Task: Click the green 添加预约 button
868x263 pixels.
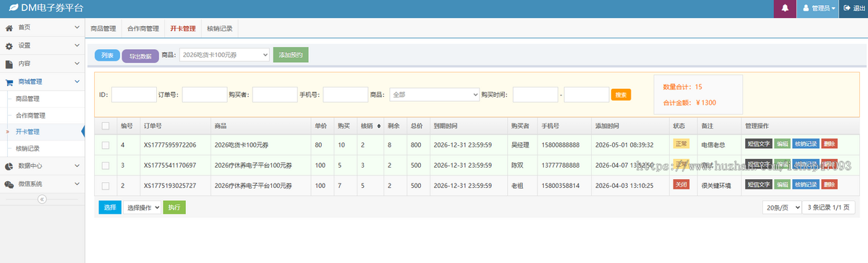Action: [x=291, y=55]
